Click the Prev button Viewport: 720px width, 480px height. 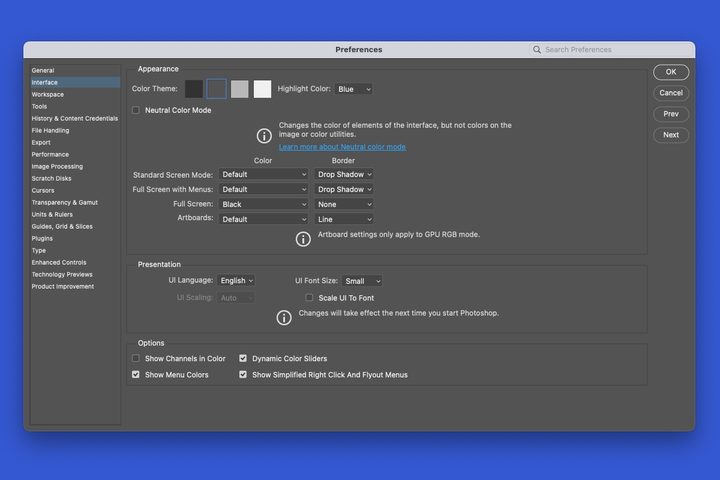click(x=671, y=114)
